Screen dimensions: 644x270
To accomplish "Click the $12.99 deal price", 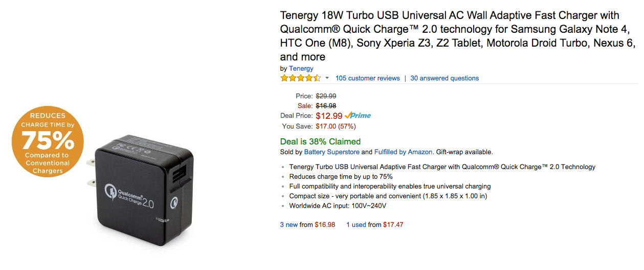I will [329, 116].
